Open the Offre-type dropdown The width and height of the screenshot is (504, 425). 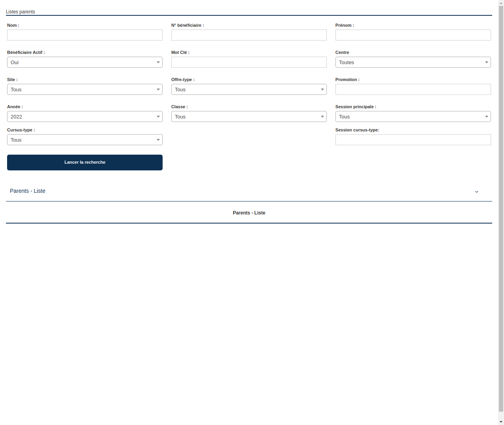tap(249, 89)
